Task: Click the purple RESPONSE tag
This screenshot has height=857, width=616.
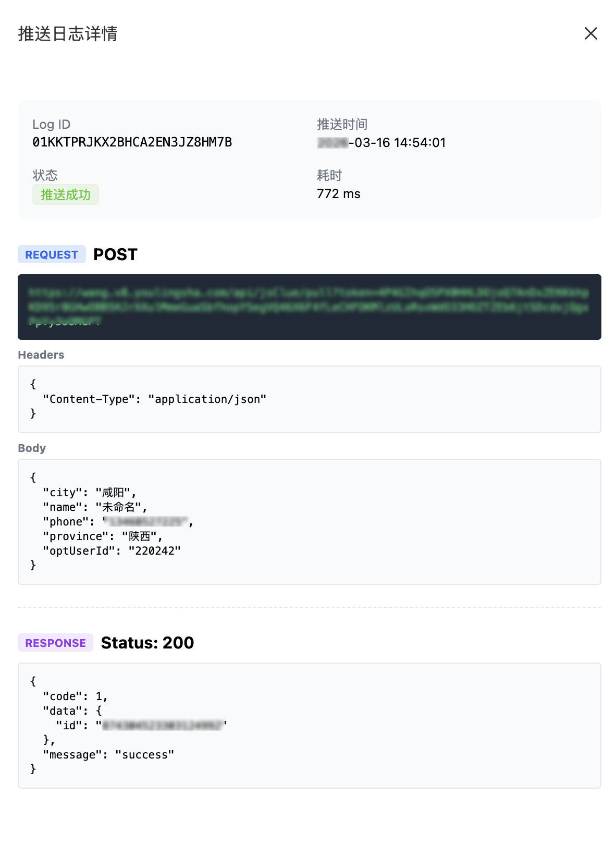Action: click(55, 643)
